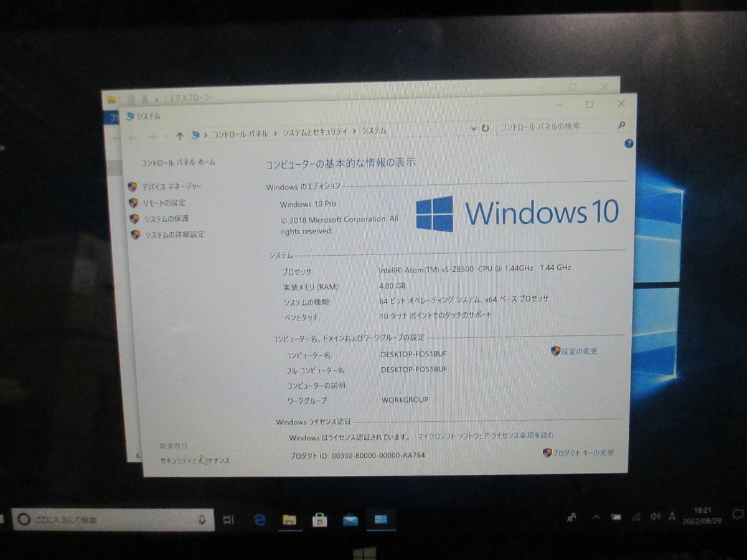Open セキュリティとメンテナンス related link
The image size is (747, 560).
[x=195, y=460]
